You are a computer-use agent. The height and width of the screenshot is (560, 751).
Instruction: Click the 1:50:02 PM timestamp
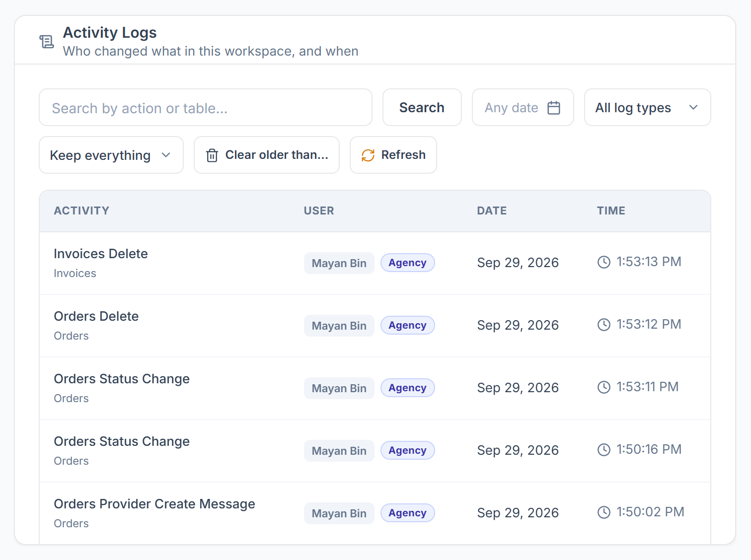click(x=651, y=512)
